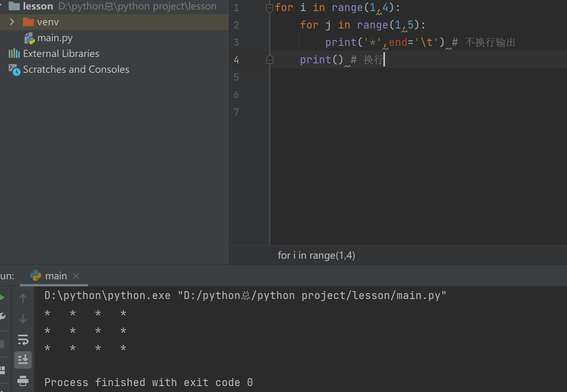Click the print icon in run panel
This screenshot has height=392, width=567.
23,381
